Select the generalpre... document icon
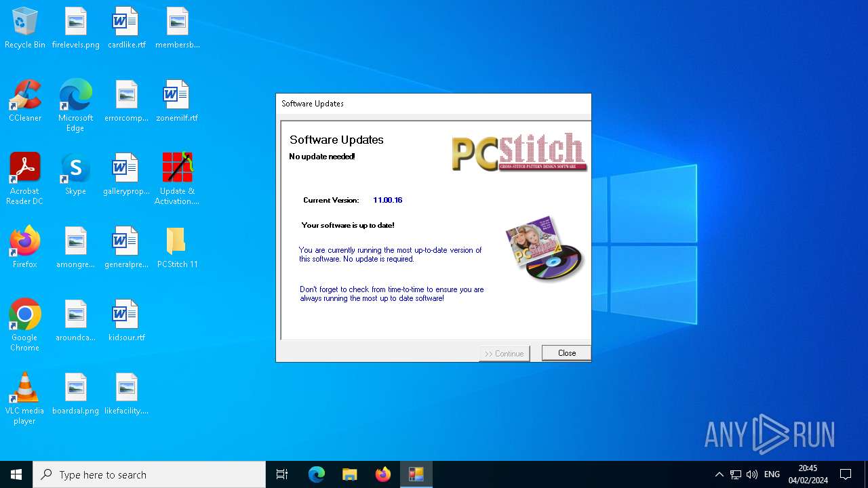Screen dimensions: 868x488 click(127, 248)
